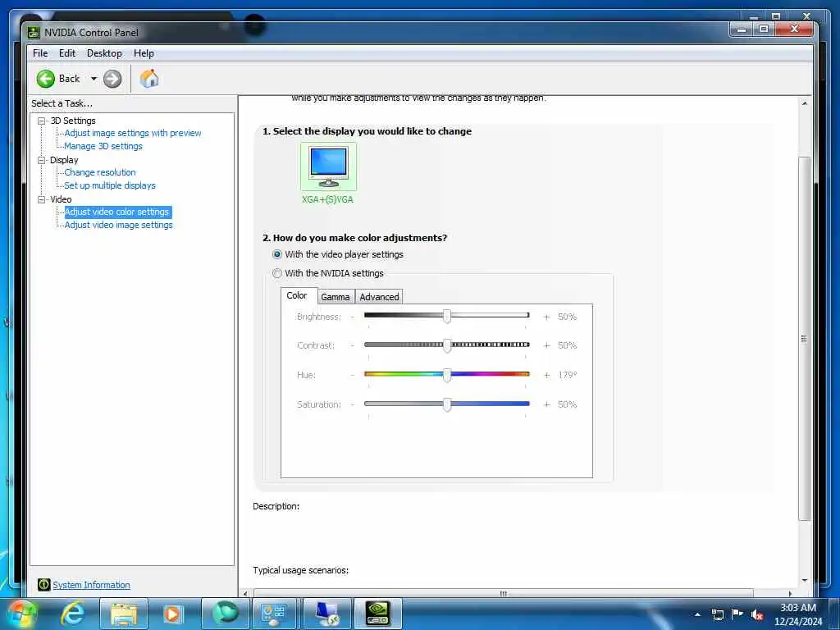Click the Brightness minus sign
Viewport: 840px width, 630px height.
pos(353,317)
